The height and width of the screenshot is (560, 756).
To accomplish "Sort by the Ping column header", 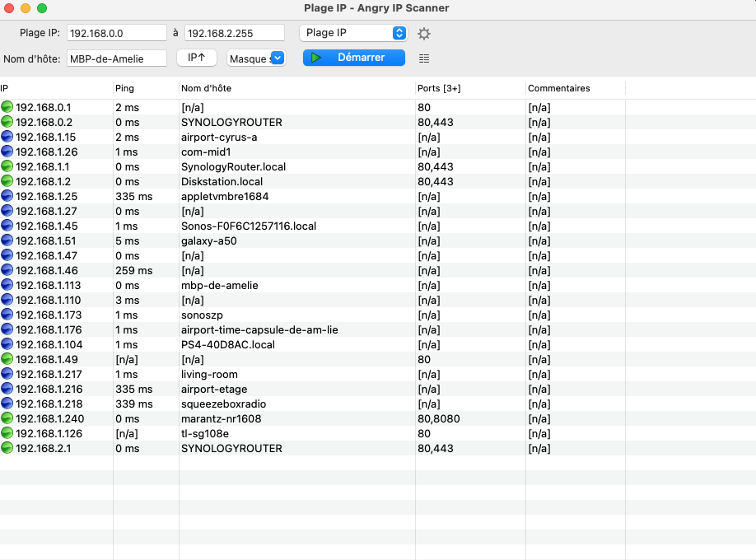I will point(146,88).
